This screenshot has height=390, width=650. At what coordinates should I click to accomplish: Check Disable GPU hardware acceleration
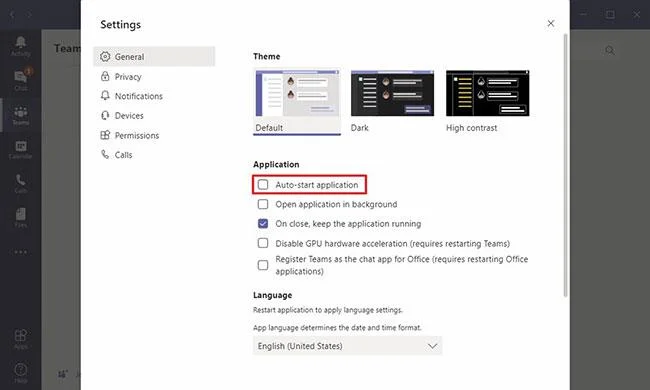263,243
